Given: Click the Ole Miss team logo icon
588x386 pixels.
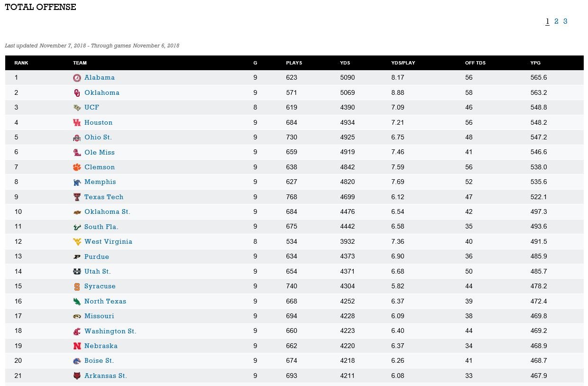Looking at the screenshot, I should [x=77, y=153].
